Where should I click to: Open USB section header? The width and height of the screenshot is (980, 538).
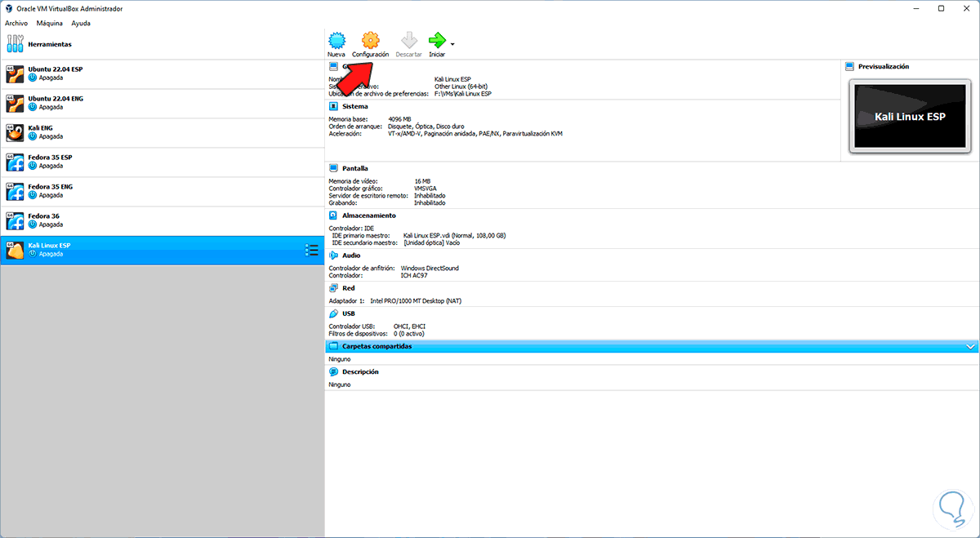pos(349,313)
